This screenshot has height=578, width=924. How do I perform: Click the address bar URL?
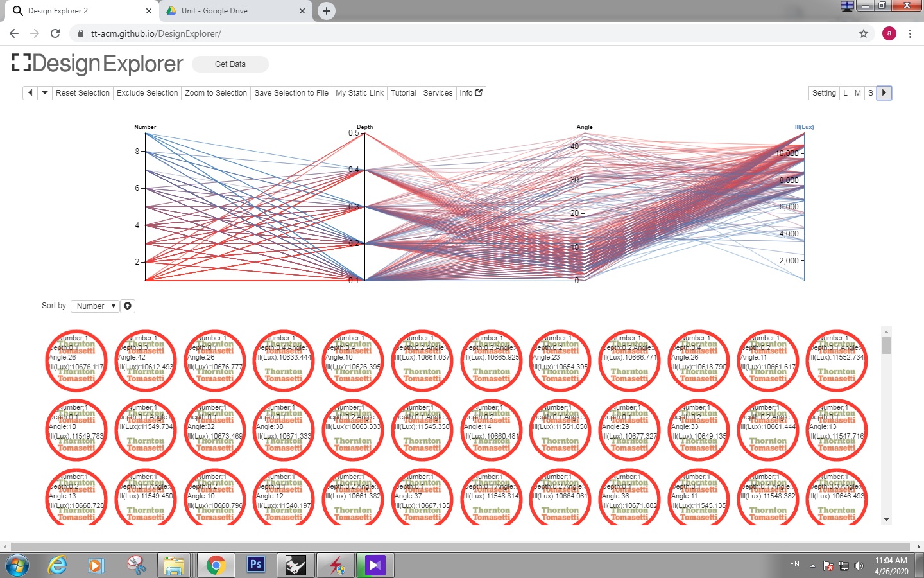[x=156, y=33]
